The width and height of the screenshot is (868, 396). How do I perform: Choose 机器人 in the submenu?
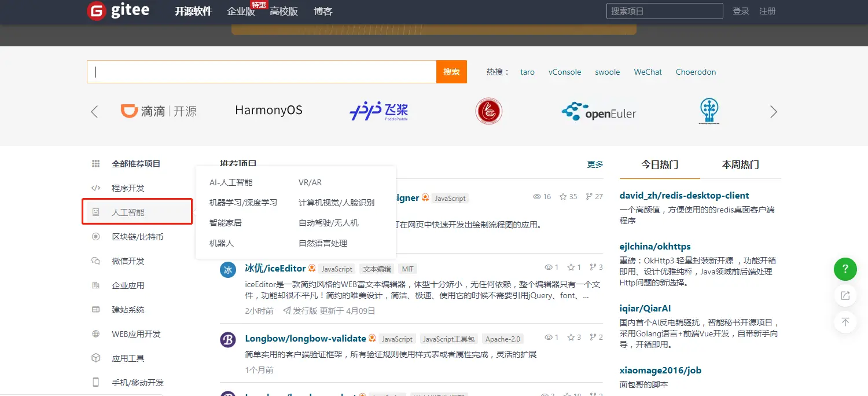222,243
